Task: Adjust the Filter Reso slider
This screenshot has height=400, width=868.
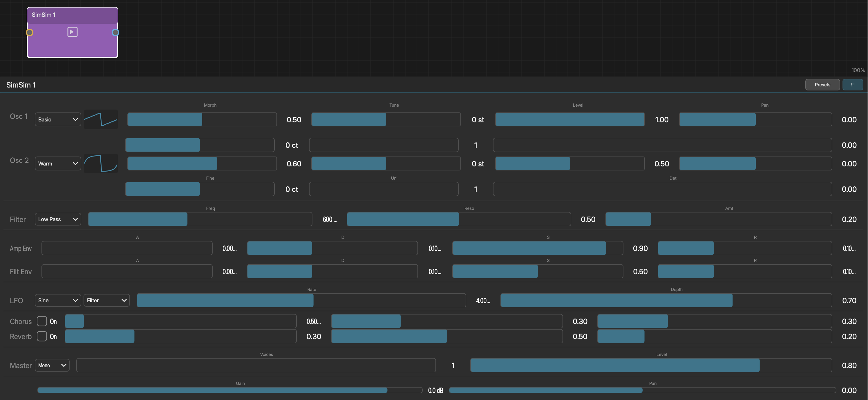Action: 459,219
